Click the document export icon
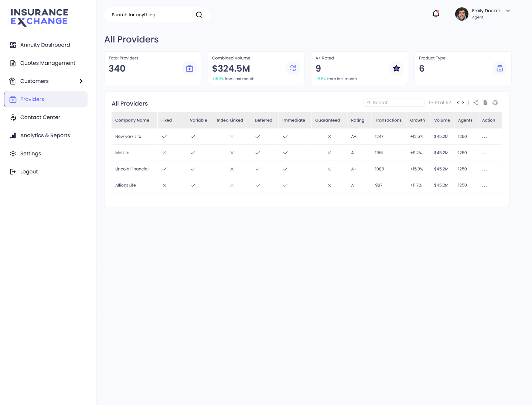Viewport: 532px width, 405px height. pyautogui.click(x=485, y=103)
